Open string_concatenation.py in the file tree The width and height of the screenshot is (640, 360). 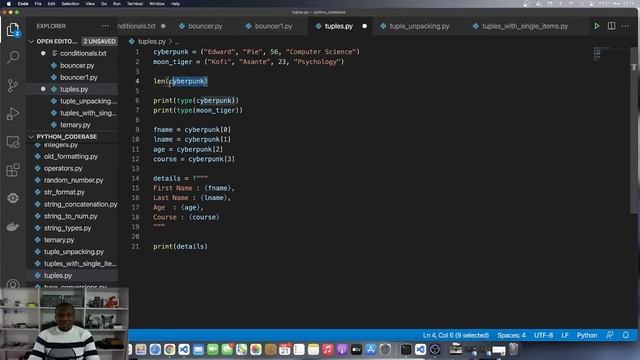80,204
